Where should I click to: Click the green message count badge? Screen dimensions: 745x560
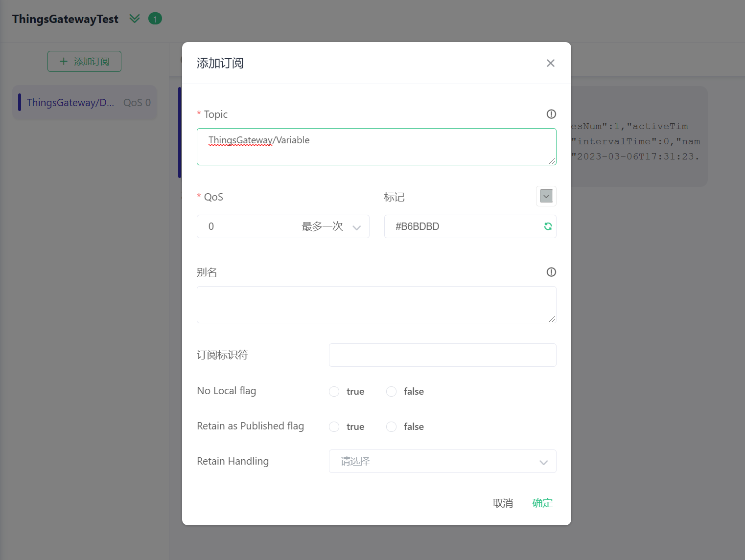tap(155, 19)
